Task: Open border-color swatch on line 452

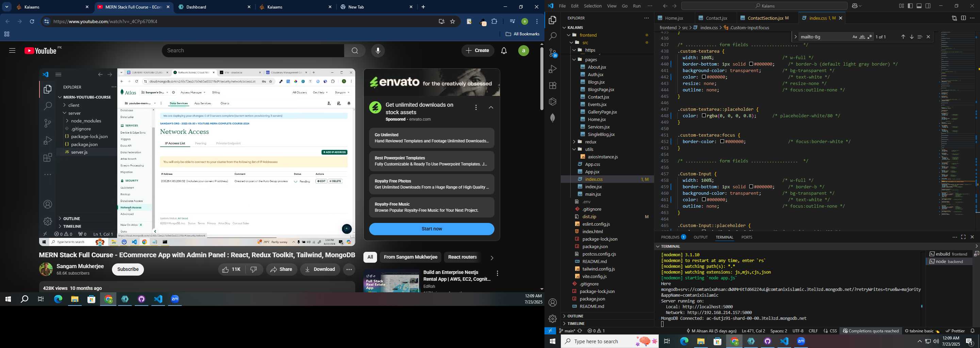Action: [722, 142]
